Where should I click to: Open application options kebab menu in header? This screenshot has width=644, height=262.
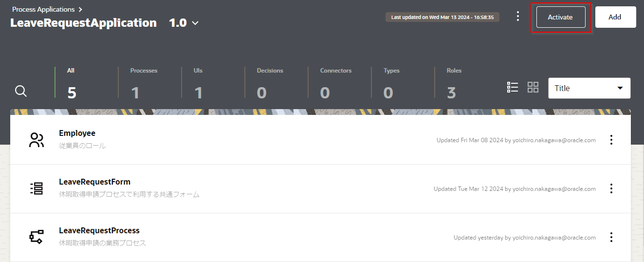(x=518, y=17)
